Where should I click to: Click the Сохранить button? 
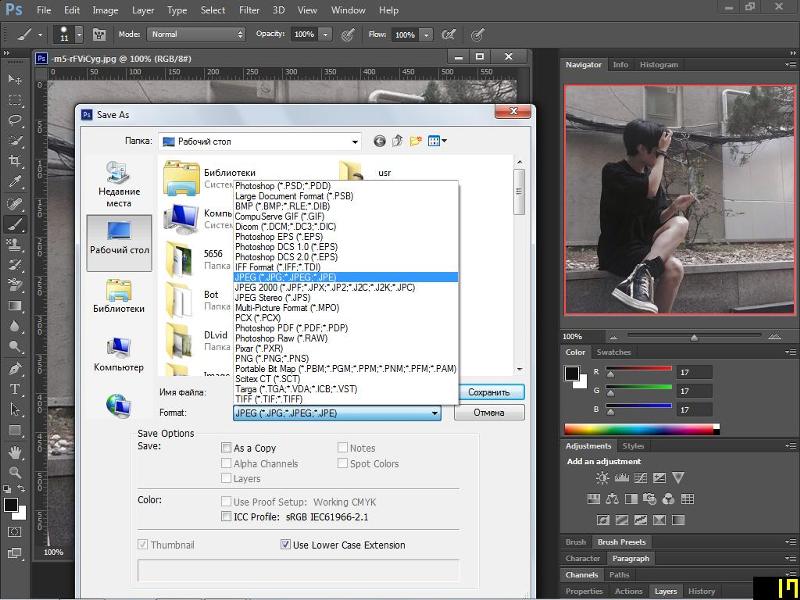pos(489,392)
